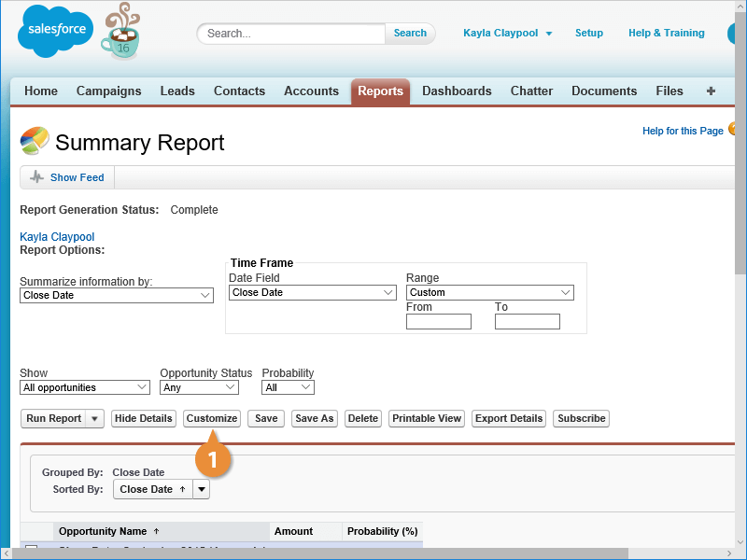Click the Subscribe button
747x560 pixels.
pos(581,418)
